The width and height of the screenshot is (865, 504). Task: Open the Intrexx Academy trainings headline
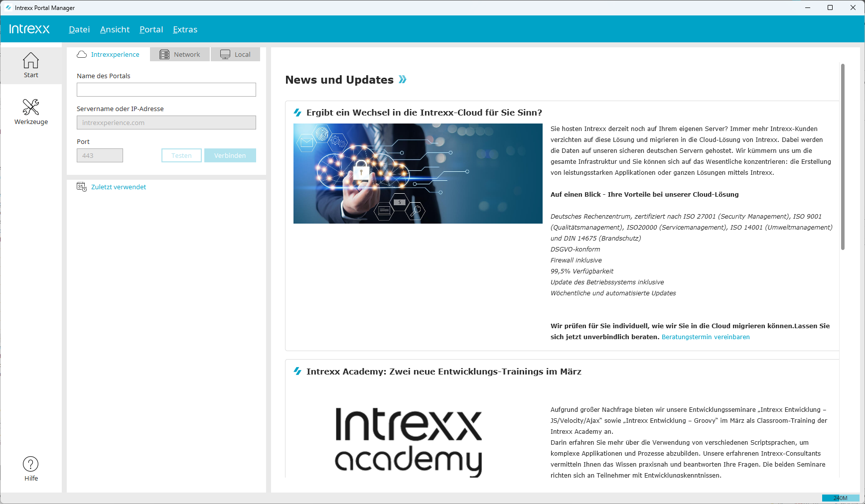(x=444, y=372)
